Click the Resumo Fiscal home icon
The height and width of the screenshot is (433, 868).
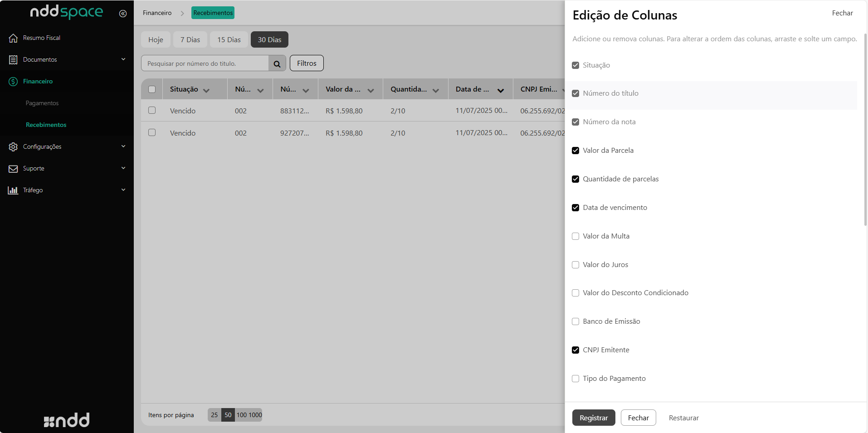coord(13,38)
